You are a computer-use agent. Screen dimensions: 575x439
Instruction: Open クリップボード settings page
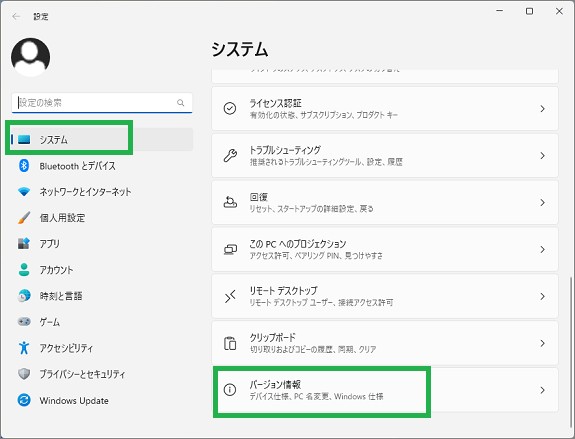click(x=385, y=343)
